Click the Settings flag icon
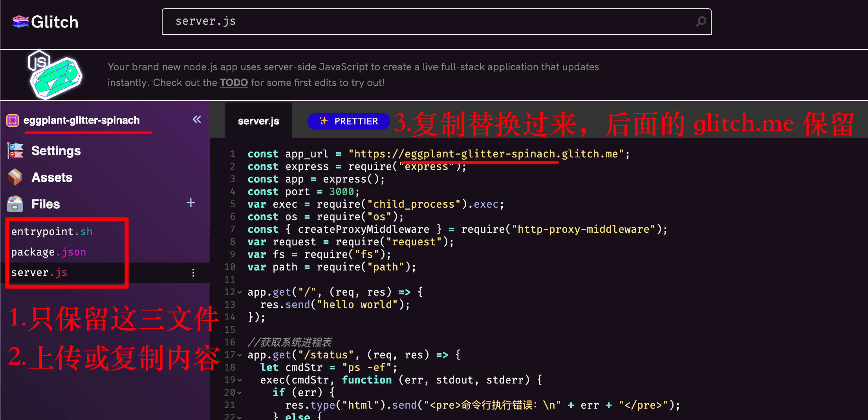The image size is (868, 420). pyautogui.click(x=15, y=151)
